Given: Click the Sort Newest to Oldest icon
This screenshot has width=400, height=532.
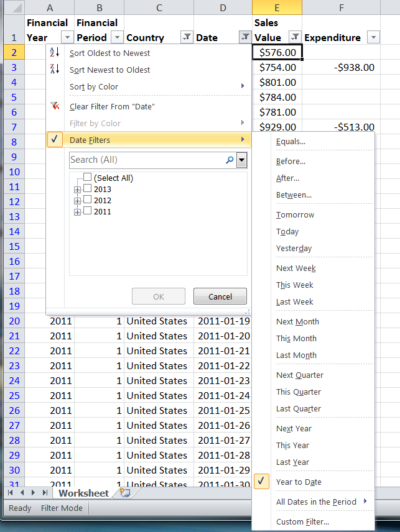Looking at the screenshot, I should click(55, 70).
